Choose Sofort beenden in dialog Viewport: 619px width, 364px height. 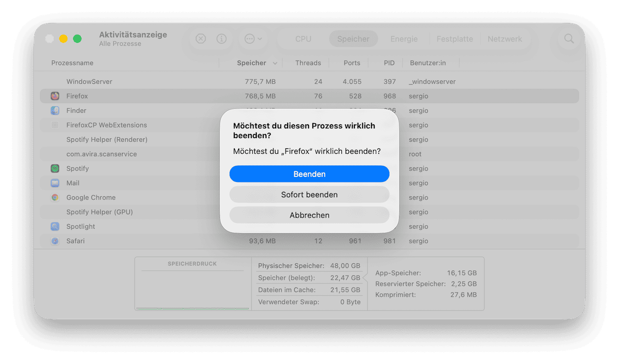309,194
